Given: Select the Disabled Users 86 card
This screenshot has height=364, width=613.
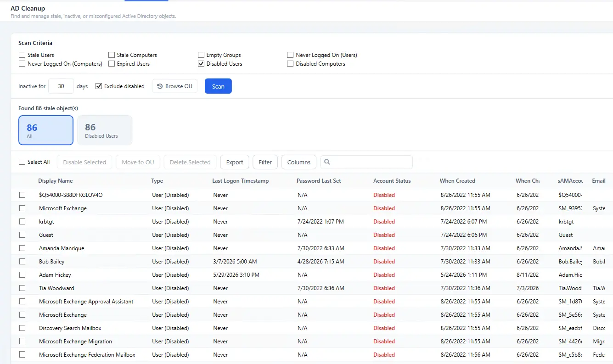Looking at the screenshot, I should 105,130.
